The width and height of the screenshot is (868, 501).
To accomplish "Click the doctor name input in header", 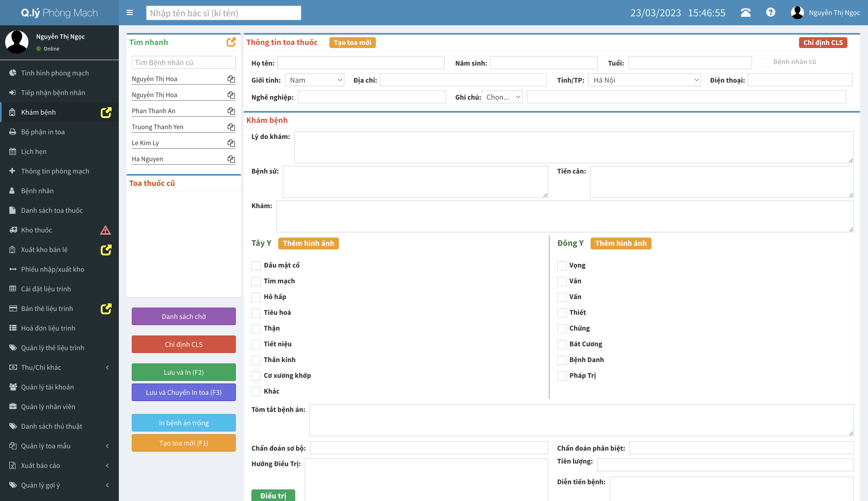I will pos(223,13).
